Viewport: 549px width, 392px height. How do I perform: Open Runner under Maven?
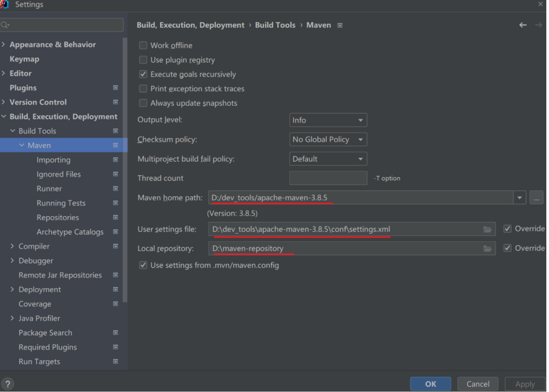49,189
